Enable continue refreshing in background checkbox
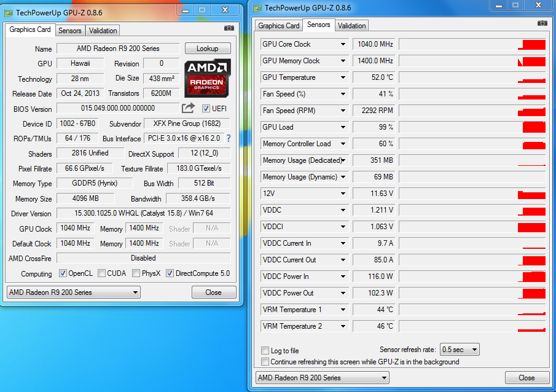This screenshot has width=556, height=392. 265,362
